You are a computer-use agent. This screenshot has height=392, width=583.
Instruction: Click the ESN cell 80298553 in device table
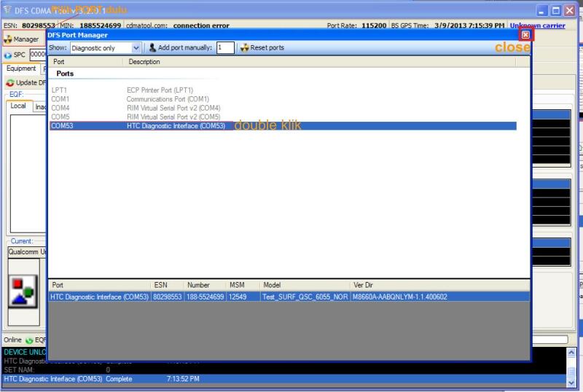click(x=168, y=297)
